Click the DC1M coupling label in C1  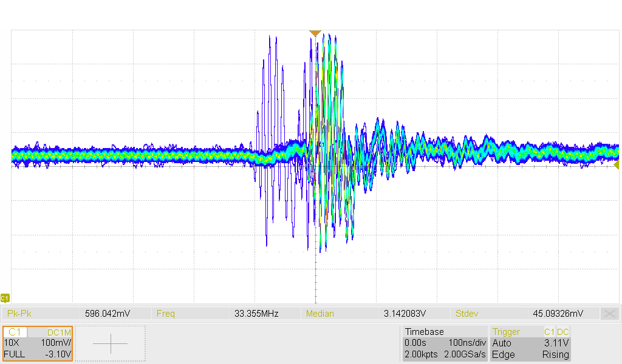click(59, 332)
